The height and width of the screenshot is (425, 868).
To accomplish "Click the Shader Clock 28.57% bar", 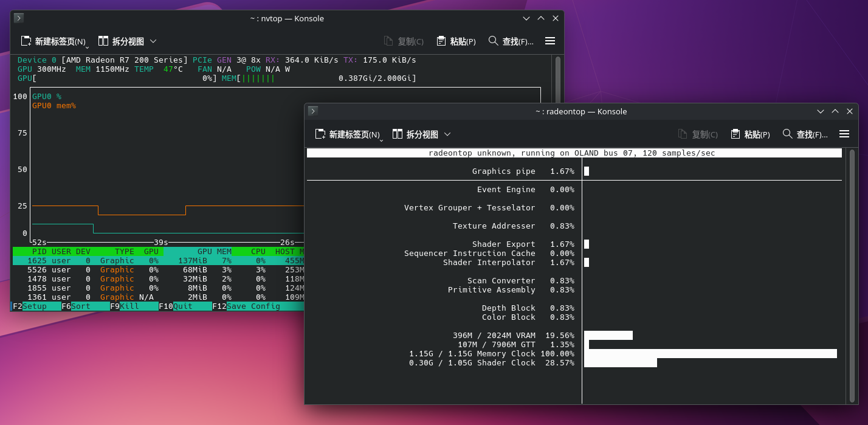I will coord(621,363).
